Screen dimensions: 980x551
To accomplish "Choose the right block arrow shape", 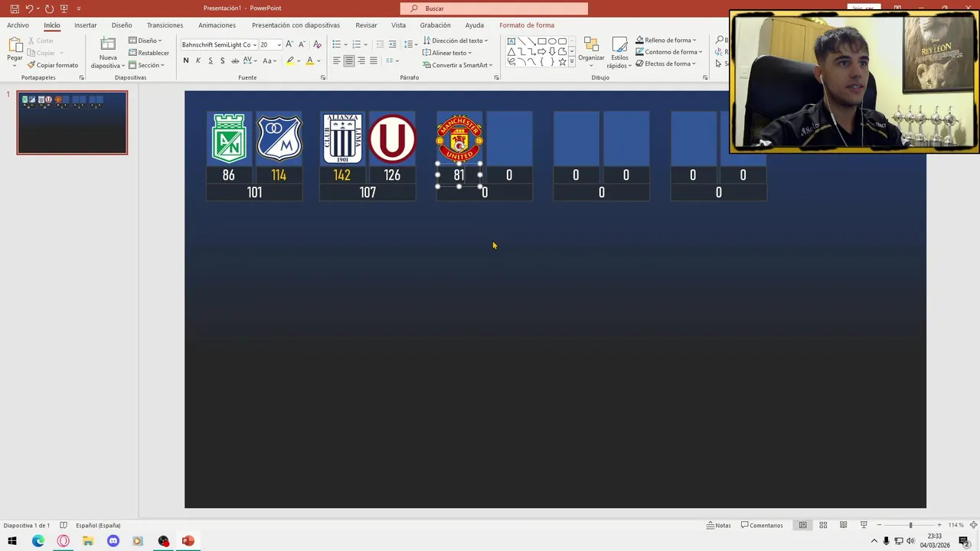I will pyautogui.click(x=542, y=51).
